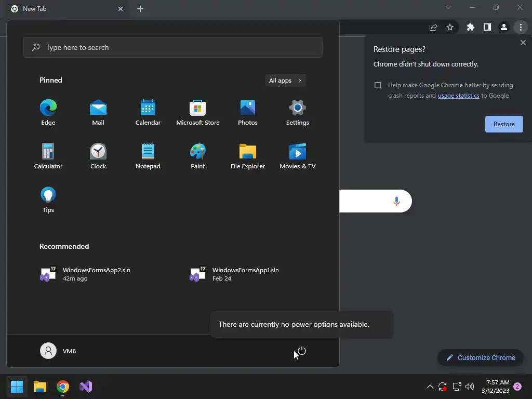The height and width of the screenshot is (399, 532).
Task: Open Movies & TV app
Action: 298,156
